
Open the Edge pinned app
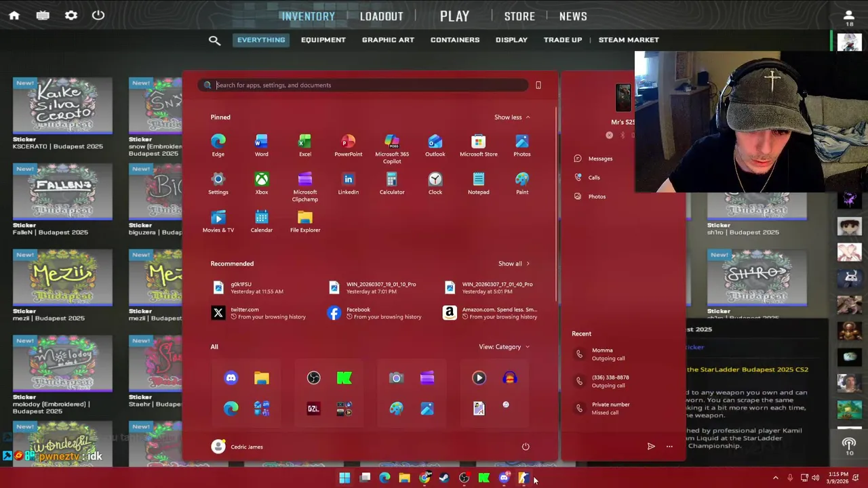(218, 145)
